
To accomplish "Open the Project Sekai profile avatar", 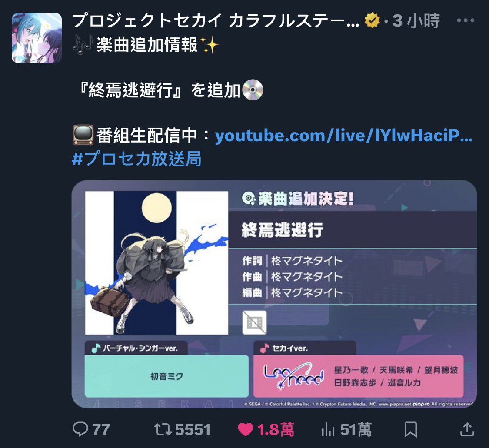I will tap(37, 38).
